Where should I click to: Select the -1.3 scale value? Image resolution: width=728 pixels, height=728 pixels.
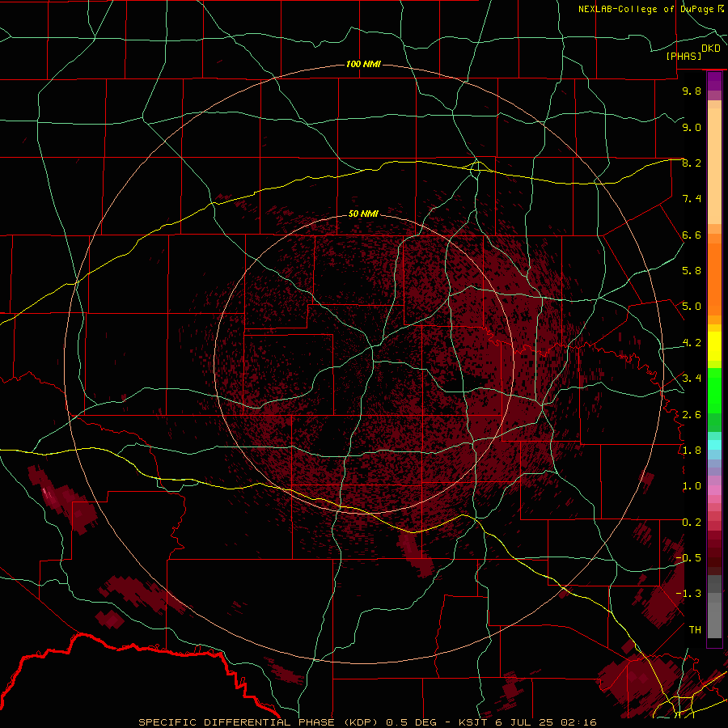(688, 594)
